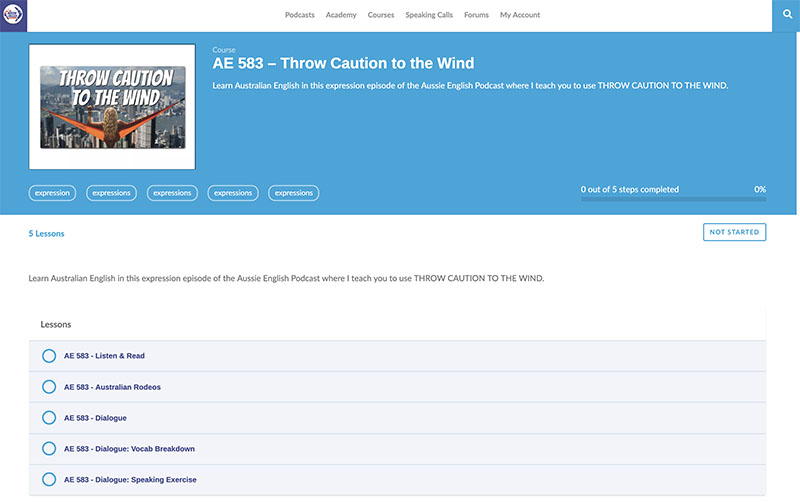The height and width of the screenshot is (502, 800).
Task: Open the Podcasts menu item
Action: point(299,15)
